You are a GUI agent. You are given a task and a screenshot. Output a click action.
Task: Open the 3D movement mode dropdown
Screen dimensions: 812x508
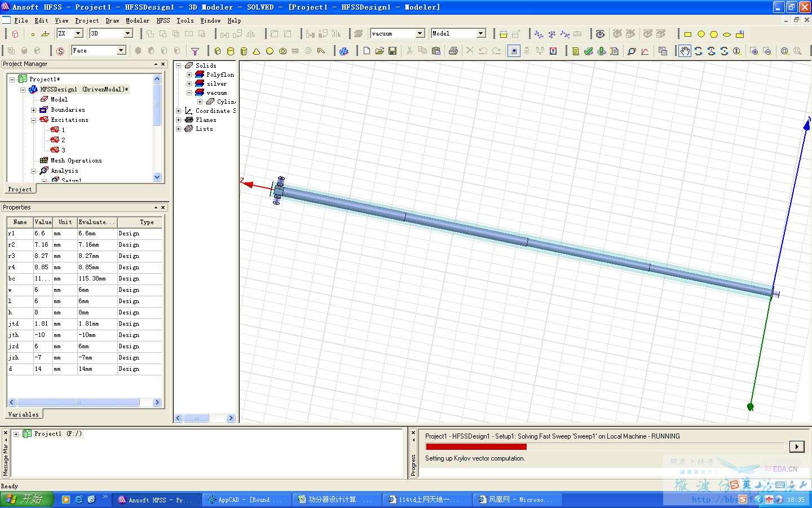pyautogui.click(x=127, y=33)
